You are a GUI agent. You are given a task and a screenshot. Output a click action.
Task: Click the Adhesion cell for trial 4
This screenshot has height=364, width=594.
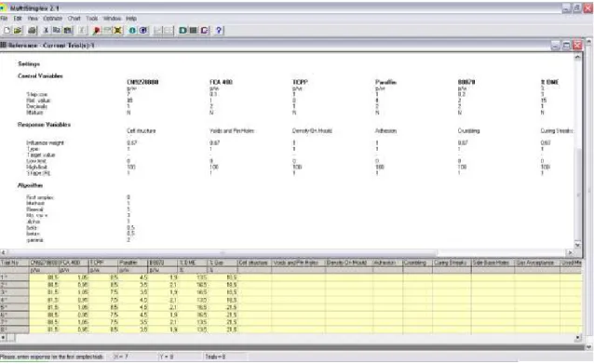[x=387, y=300]
